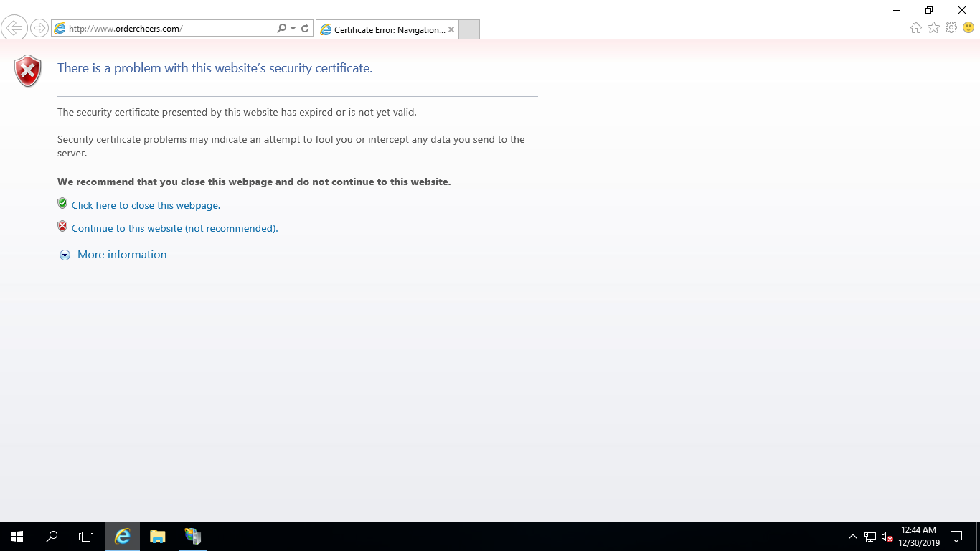This screenshot has height=551, width=980.
Task: Continue to this website (not recommended)
Action: pyautogui.click(x=174, y=228)
